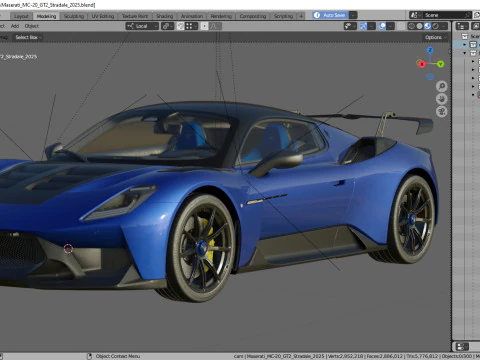Open the Texture Paint workspace tab

point(135,16)
